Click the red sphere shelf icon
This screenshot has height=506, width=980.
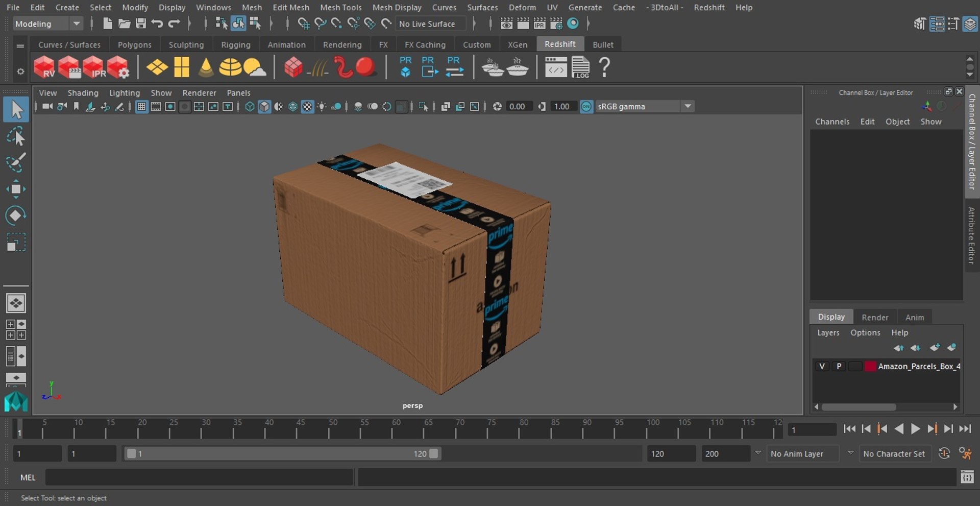coord(365,67)
